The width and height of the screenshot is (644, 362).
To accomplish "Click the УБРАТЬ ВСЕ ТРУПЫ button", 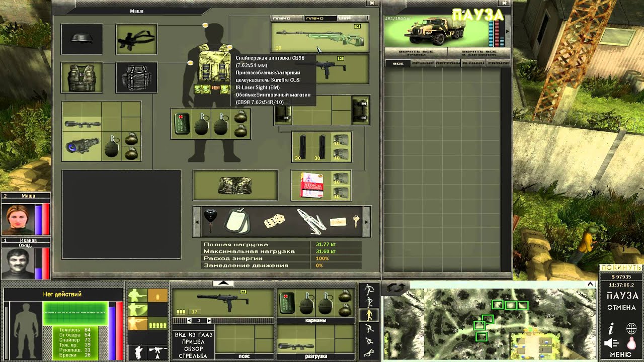I will pos(416,53).
